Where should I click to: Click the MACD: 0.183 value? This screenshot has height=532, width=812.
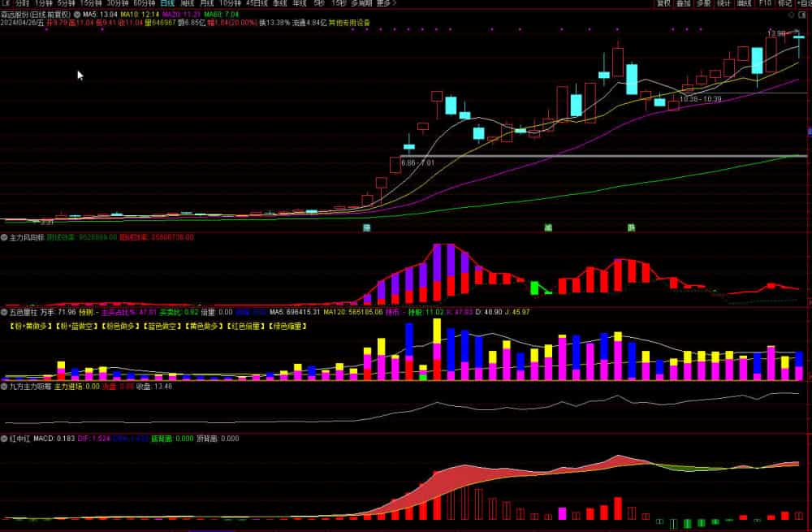(54, 439)
